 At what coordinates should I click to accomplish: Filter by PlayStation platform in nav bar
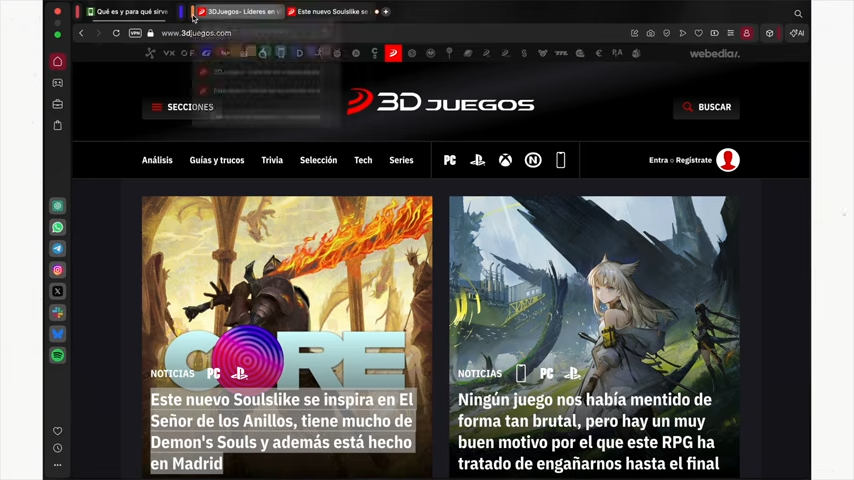click(x=478, y=160)
